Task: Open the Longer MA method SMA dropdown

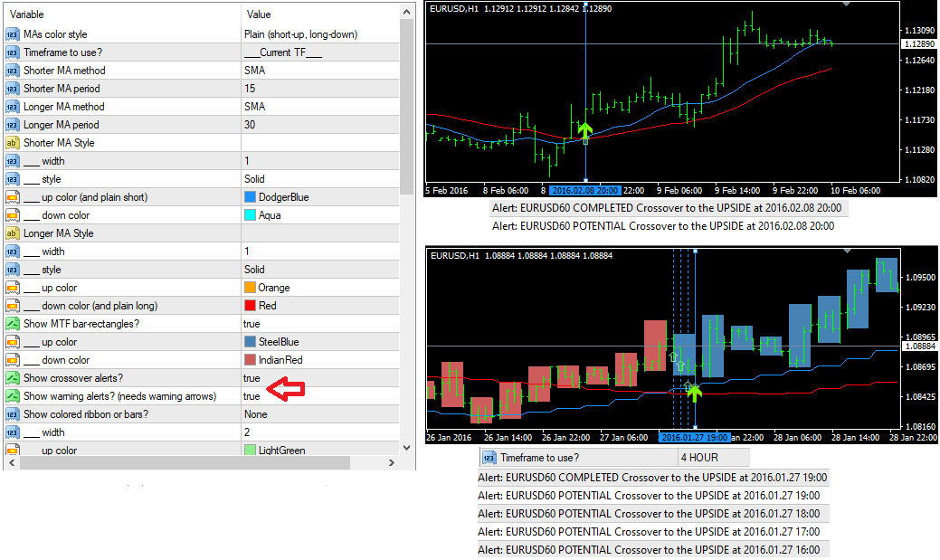Action: pos(320,107)
